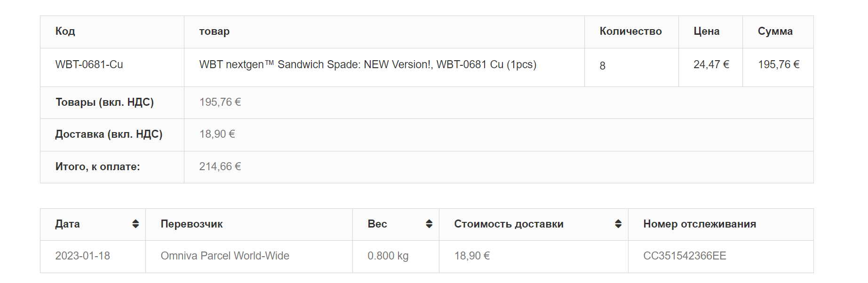Sort shipments by Дата column arrows
This screenshot has height=283, width=868.
tap(135, 224)
